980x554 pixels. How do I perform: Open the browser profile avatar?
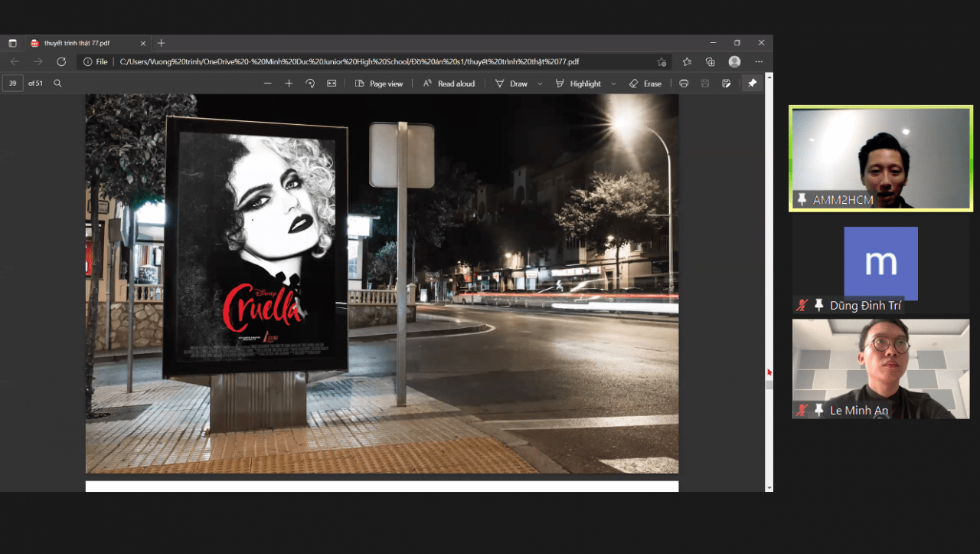click(734, 61)
